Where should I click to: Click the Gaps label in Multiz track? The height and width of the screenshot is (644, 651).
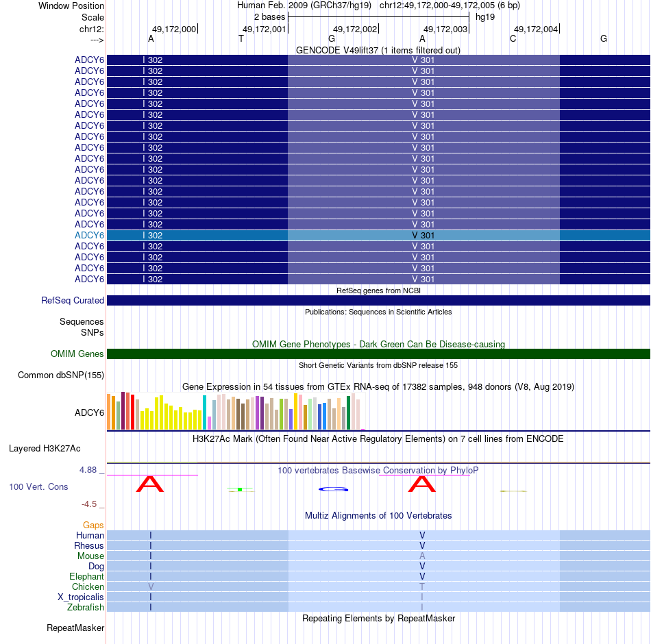click(93, 525)
